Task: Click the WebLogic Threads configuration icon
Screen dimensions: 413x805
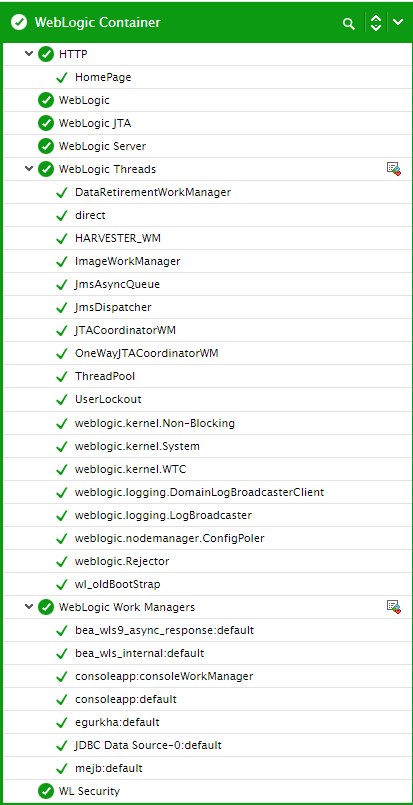Action: click(393, 169)
